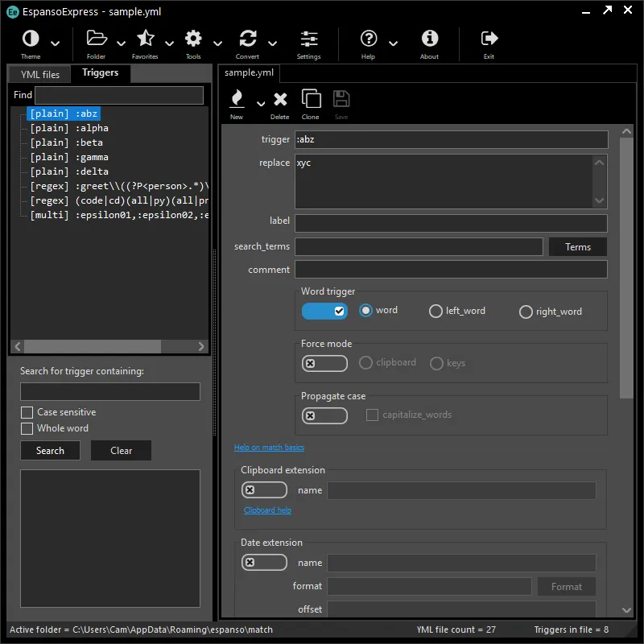Click the trigger list horizontal scrollbar
Viewport: 644px width, 644px height.
[x=92, y=346]
